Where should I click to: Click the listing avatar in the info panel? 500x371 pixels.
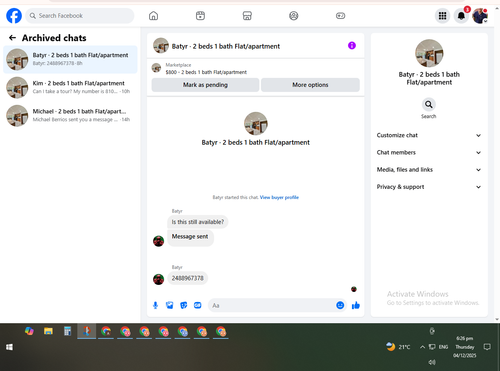click(x=429, y=53)
